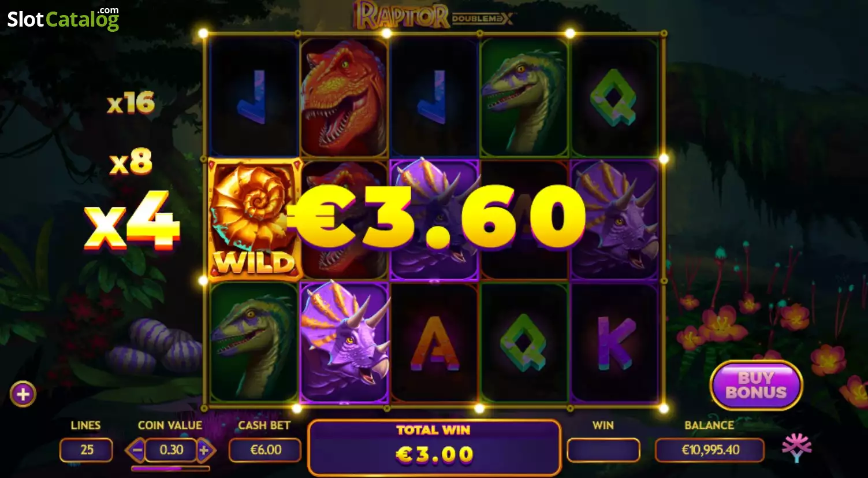
Task: Click the Cash Bet field showing €6.00
Action: pyautogui.click(x=265, y=450)
